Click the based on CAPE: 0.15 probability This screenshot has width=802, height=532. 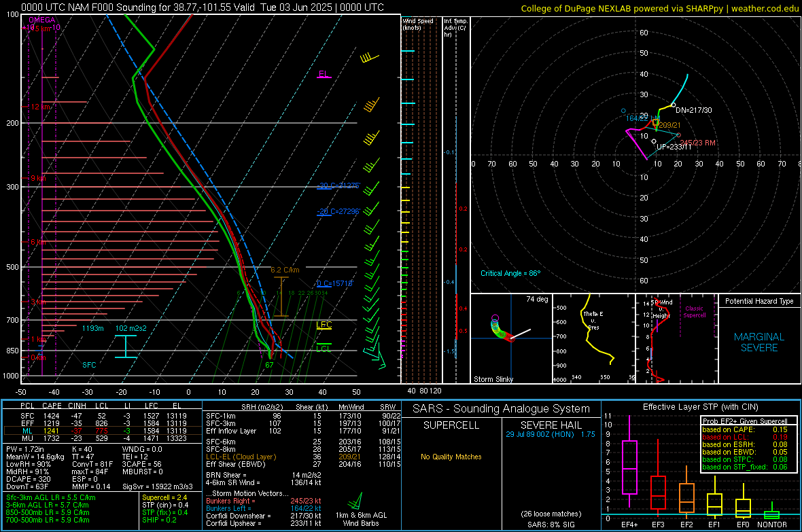click(x=745, y=429)
